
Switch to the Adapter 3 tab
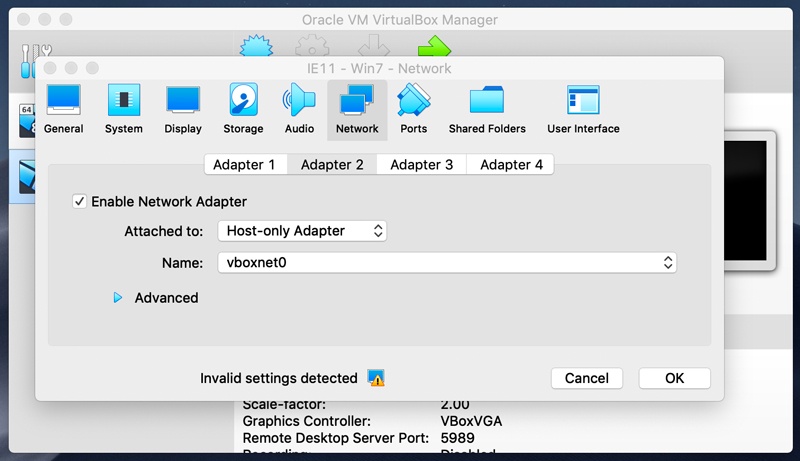(421, 165)
